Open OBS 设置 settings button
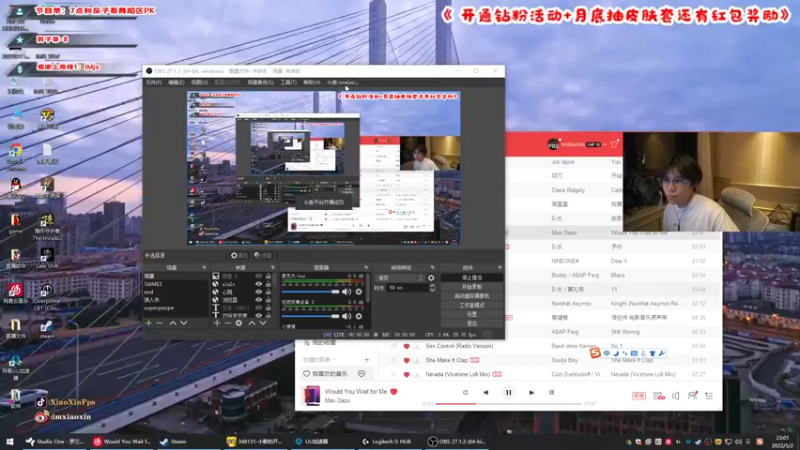This screenshot has width=800, height=450. coord(471,314)
